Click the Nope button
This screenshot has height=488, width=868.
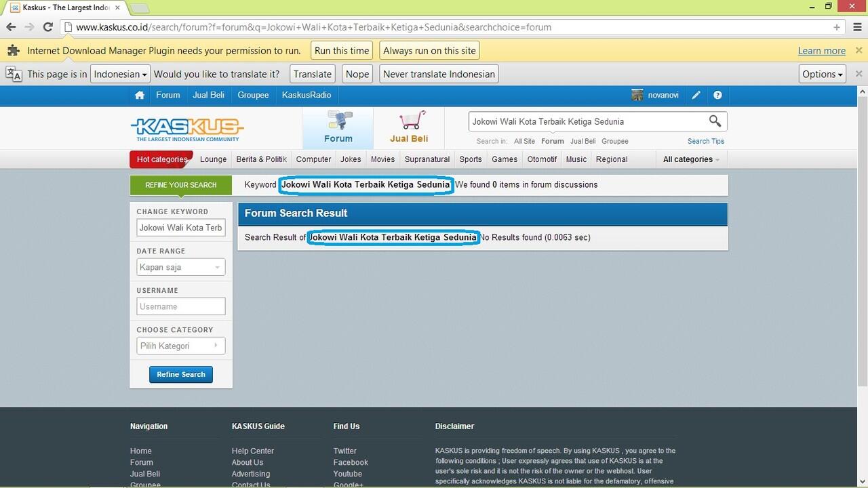point(357,74)
